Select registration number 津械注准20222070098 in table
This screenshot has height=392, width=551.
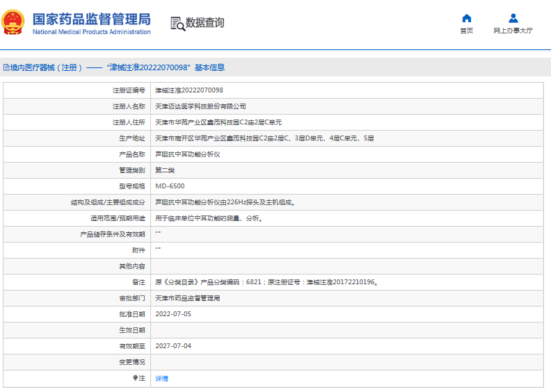189,90
